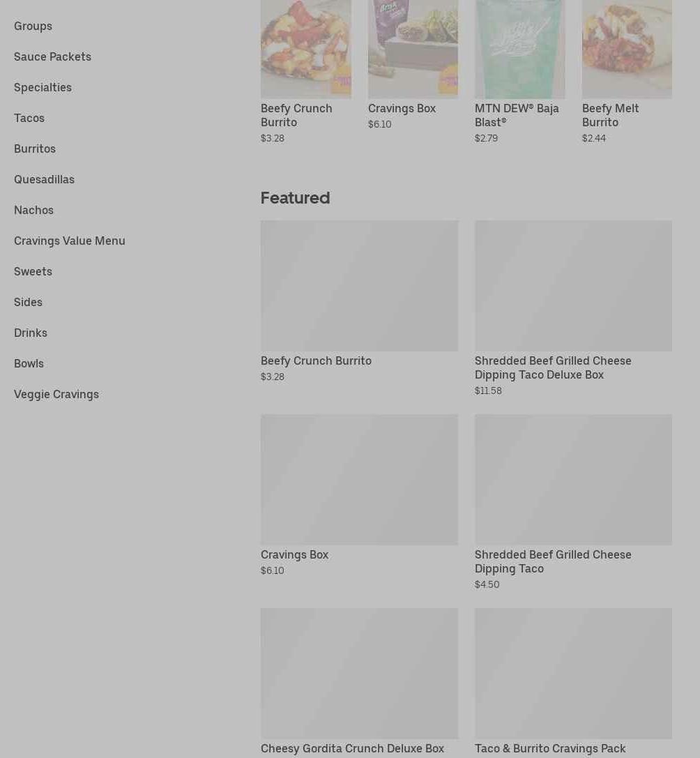Open the Taco & Burrito Cravings Pack
Screen dimensions: 700x758
pos(573,681)
